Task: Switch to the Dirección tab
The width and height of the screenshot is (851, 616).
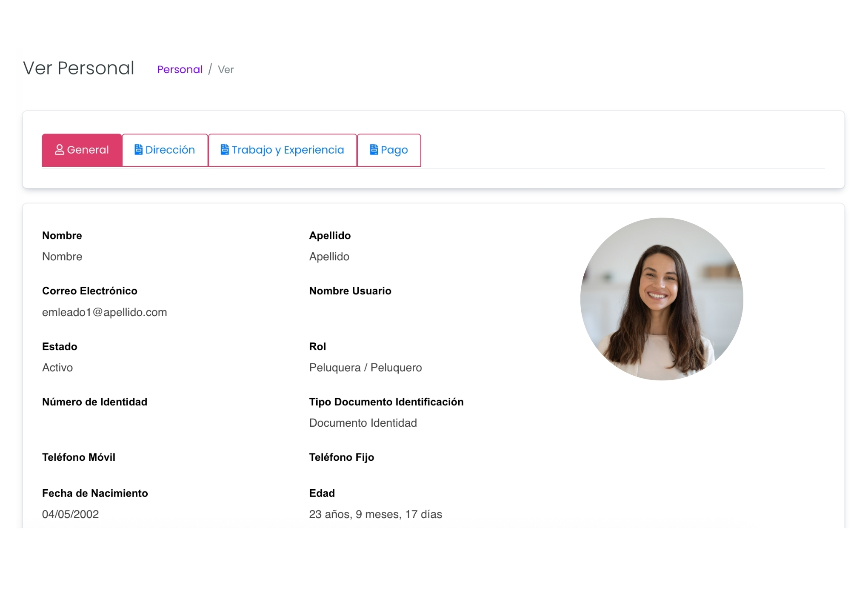Action: (x=165, y=150)
